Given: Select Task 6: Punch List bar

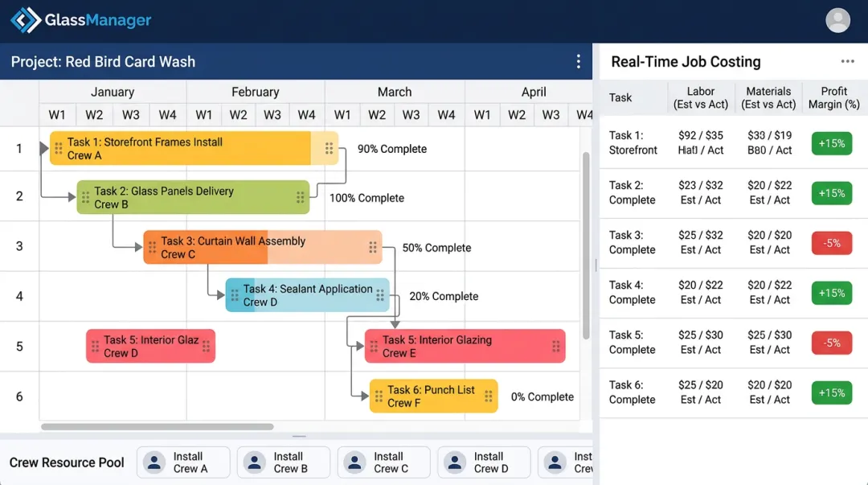Looking at the screenshot, I should pos(433,396).
